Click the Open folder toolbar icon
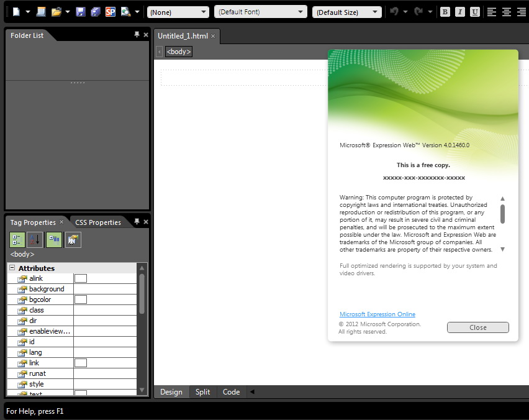Viewport: 529px width, 420px height. pyautogui.click(x=57, y=12)
